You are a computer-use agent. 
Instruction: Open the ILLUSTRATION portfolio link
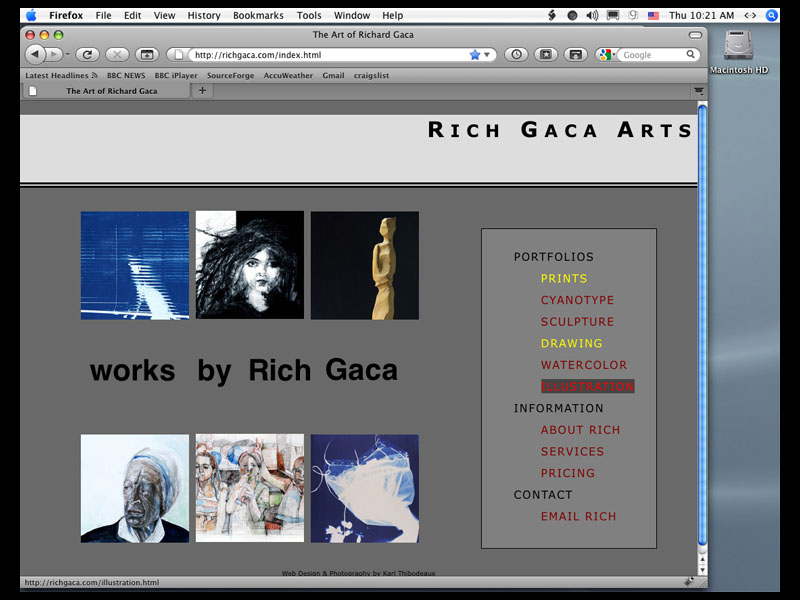[x=587, y=386]
